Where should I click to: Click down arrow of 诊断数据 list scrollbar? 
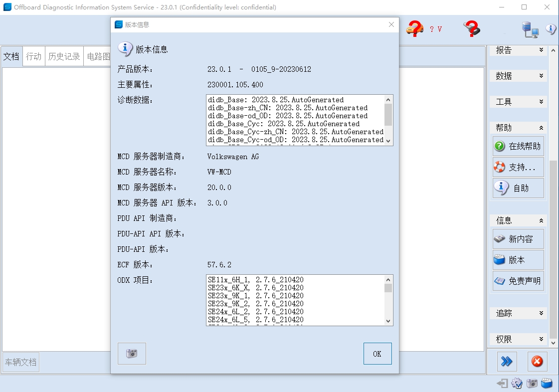[388, 141]
